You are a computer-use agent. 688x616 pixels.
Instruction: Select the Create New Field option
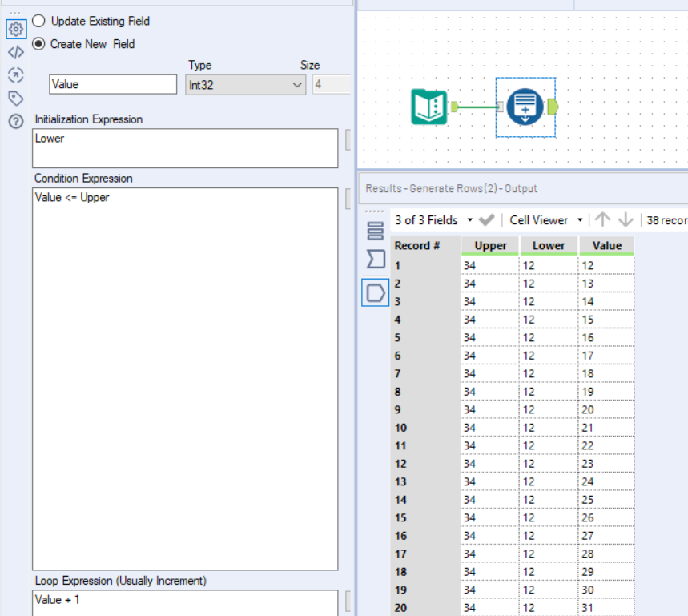coord(39,44)
